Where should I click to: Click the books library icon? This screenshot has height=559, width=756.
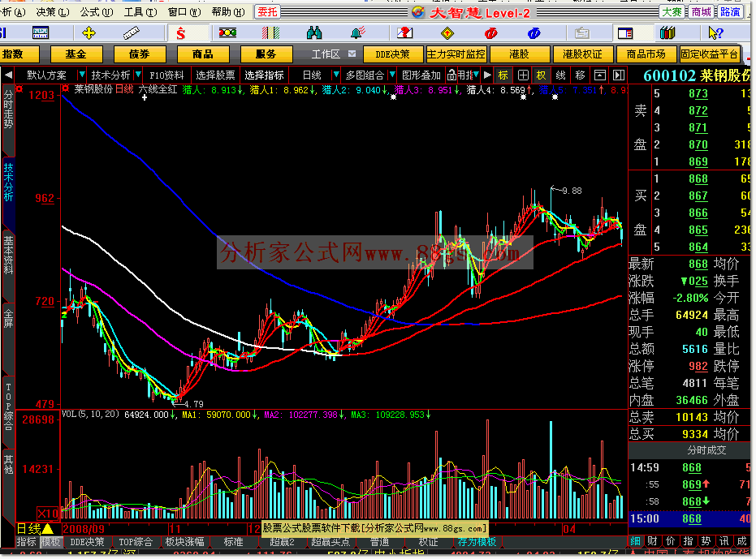click(x=667, y=33)
